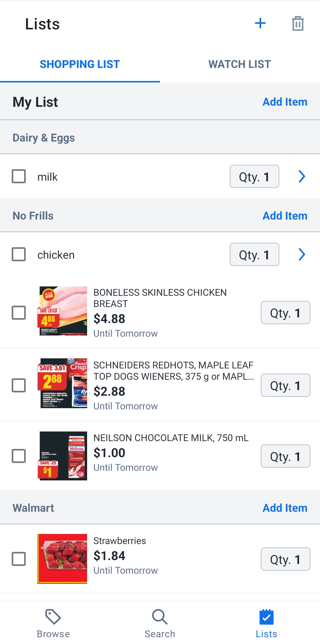Tap Add Item beside My List
The height and width of the screenshot is (644, 320).
pyautogui.click(x=285, y=102)
